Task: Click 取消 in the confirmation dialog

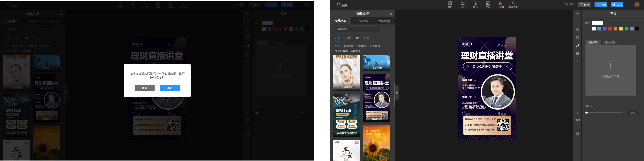Action: [145, 88]
